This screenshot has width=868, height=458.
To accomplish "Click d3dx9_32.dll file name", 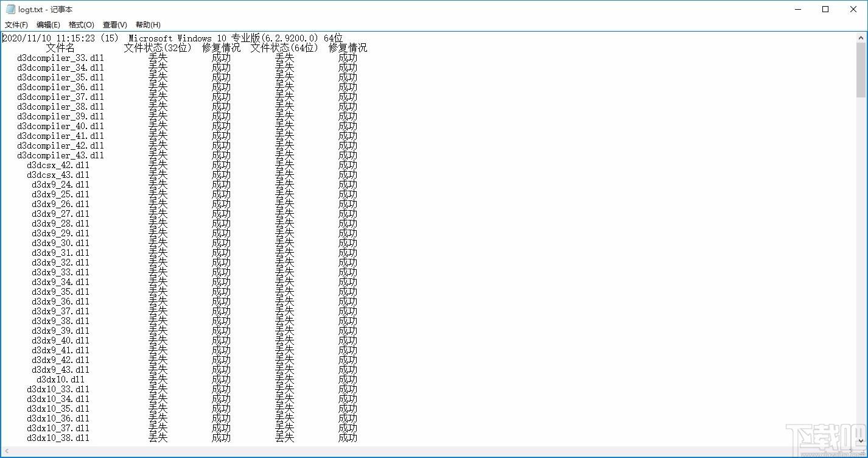I will 60,262.
